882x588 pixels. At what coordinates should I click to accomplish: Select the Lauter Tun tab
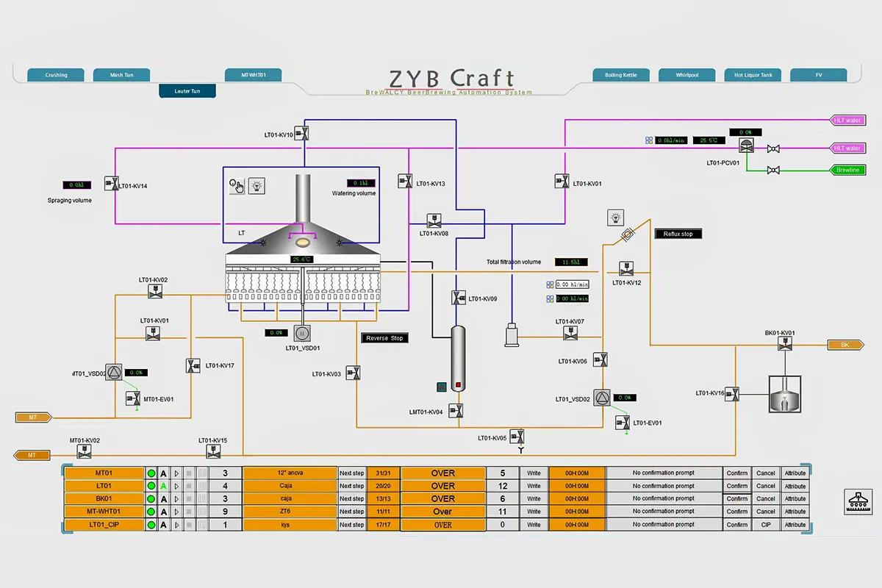tap(187, 91)
